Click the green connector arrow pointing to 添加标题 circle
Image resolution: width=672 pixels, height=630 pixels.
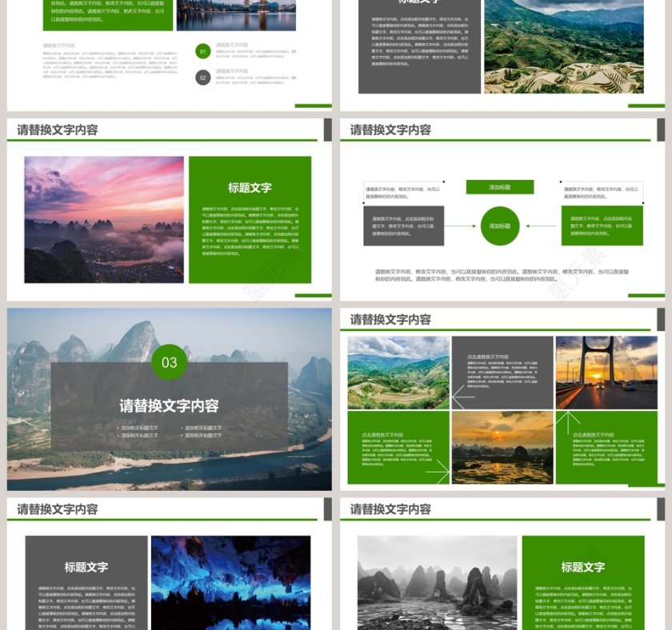coord(474,225)
